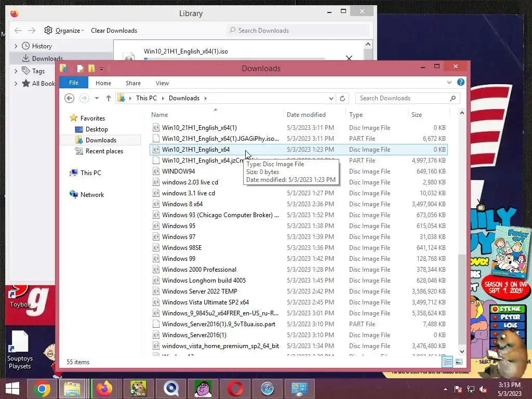The width and height of the screenshot is (532, 399).
Task: Open Google Chrome from the taskbar
Action: pos(42,389)
